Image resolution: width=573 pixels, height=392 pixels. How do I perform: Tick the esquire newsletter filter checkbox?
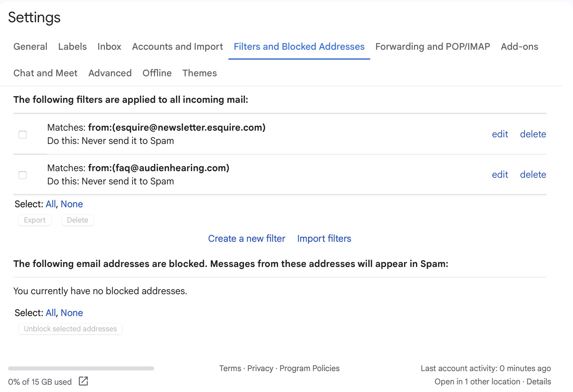pos(23,134)
